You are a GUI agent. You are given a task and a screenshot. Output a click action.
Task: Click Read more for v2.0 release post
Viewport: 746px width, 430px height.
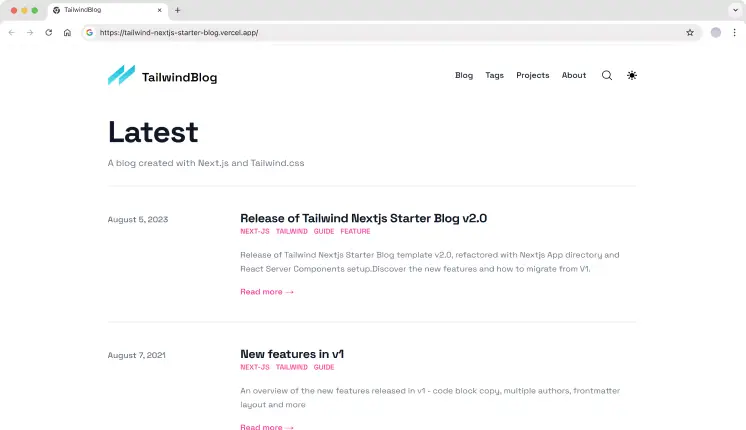267,292
